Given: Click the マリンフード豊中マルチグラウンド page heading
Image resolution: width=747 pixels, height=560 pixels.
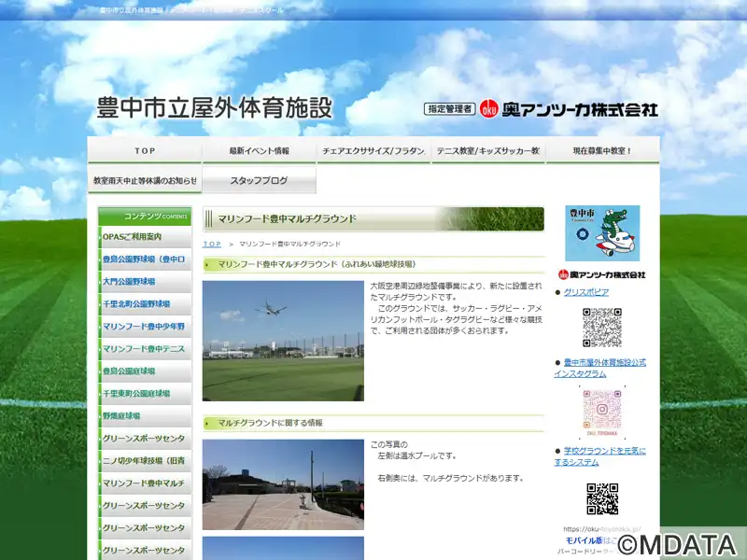Looking at the screenshot, I should pos(287,219).
